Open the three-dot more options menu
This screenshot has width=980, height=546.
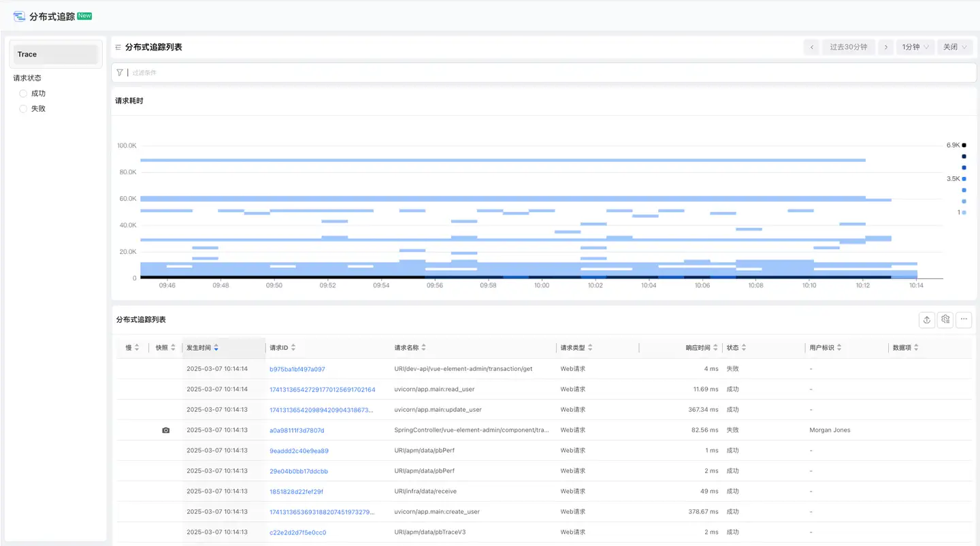click(964, 320)
